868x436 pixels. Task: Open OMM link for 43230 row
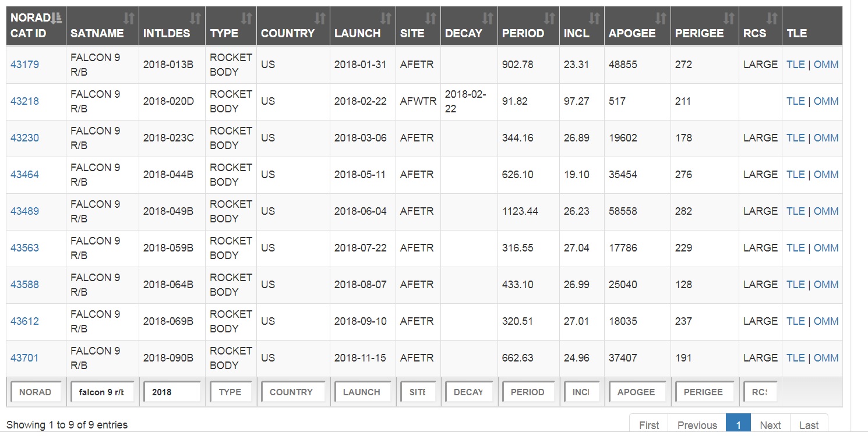click(826, 138)
